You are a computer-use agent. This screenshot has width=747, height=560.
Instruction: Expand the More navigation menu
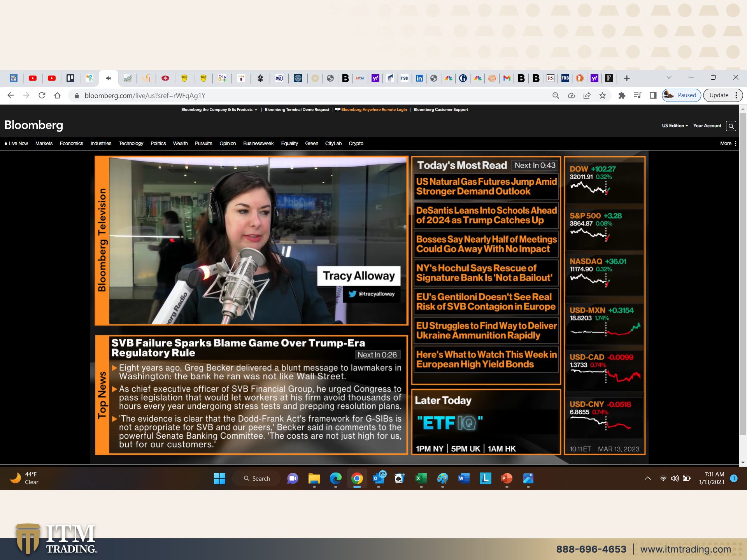click(728, 143)
